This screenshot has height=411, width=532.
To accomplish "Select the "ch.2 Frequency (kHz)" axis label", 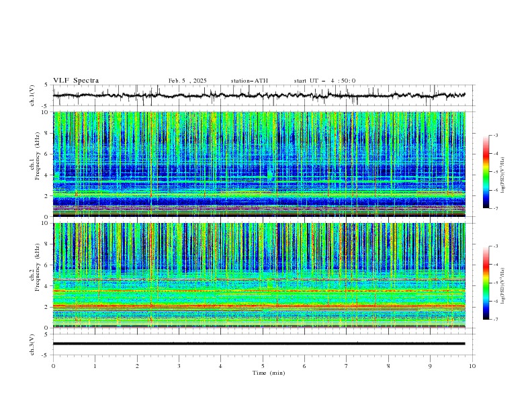I will (x=35, y=267).
